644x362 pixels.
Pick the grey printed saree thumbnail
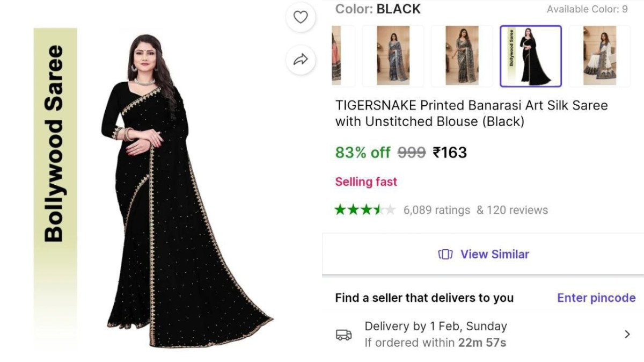(462, 56)
